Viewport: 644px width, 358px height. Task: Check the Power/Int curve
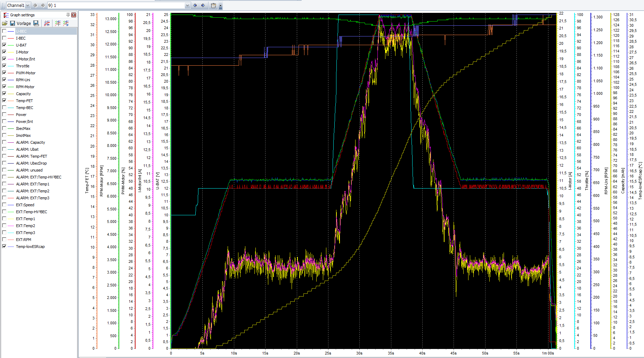4,122
